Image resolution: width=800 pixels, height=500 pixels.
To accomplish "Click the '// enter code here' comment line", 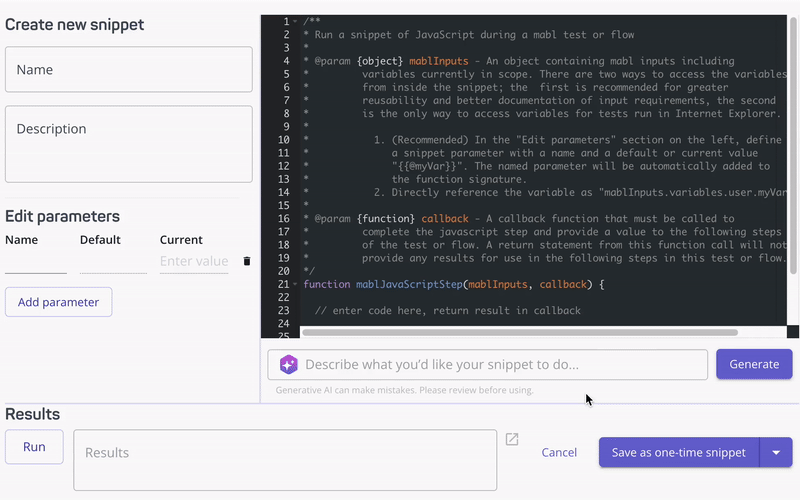I will click(x=447, y=311).
